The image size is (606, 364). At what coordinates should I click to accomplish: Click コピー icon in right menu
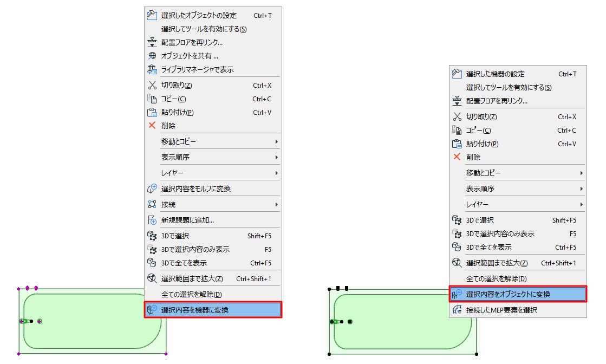click(x=457, y=130)
